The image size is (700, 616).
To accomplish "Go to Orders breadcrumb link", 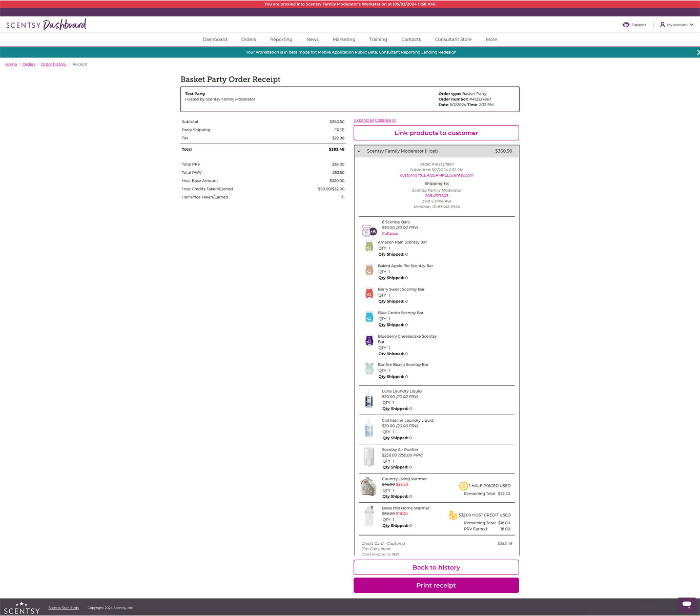I will (x=29, y=65).
